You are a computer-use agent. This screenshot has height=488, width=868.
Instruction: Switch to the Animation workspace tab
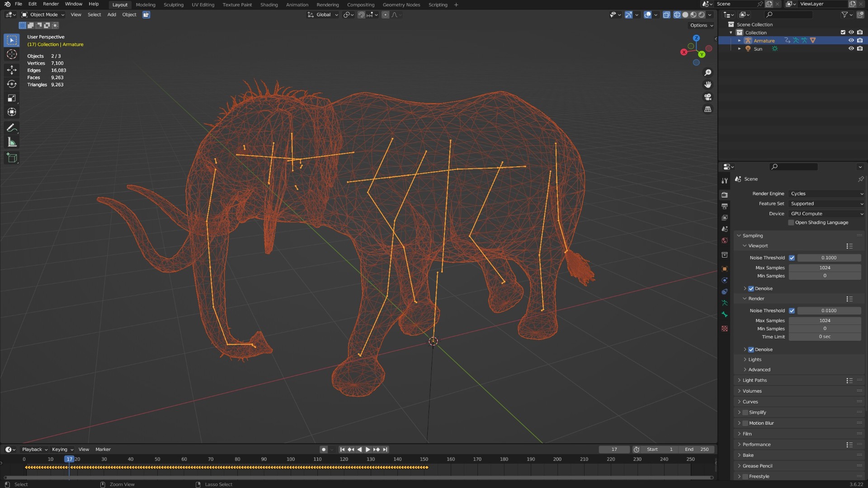pos(297,5)
